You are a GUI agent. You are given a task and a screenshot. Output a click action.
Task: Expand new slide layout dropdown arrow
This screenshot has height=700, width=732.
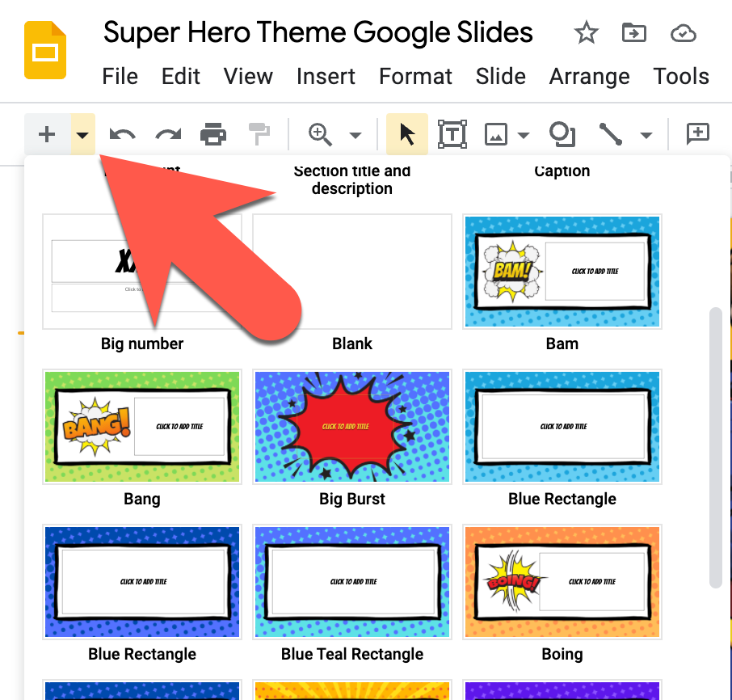pos(82,134)
